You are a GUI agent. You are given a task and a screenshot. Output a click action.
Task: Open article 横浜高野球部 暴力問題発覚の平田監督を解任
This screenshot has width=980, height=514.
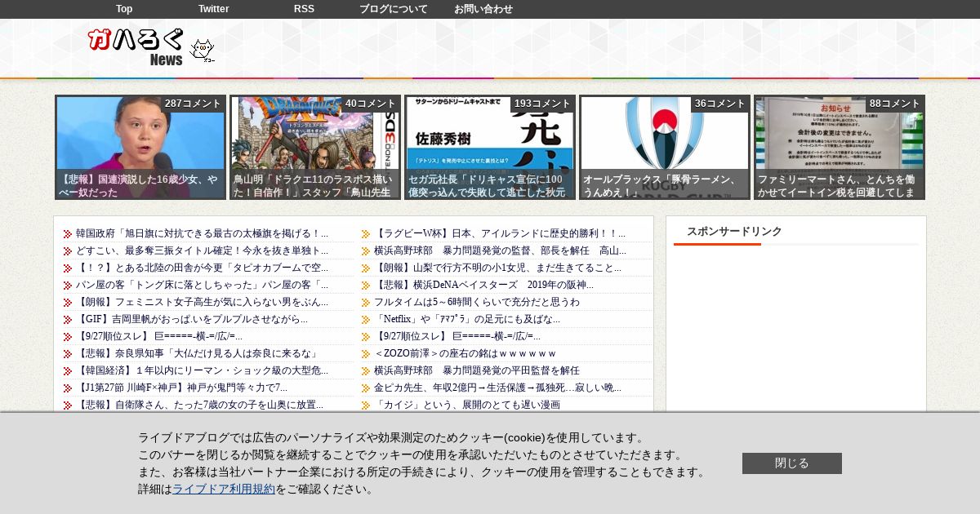[477, 370]
